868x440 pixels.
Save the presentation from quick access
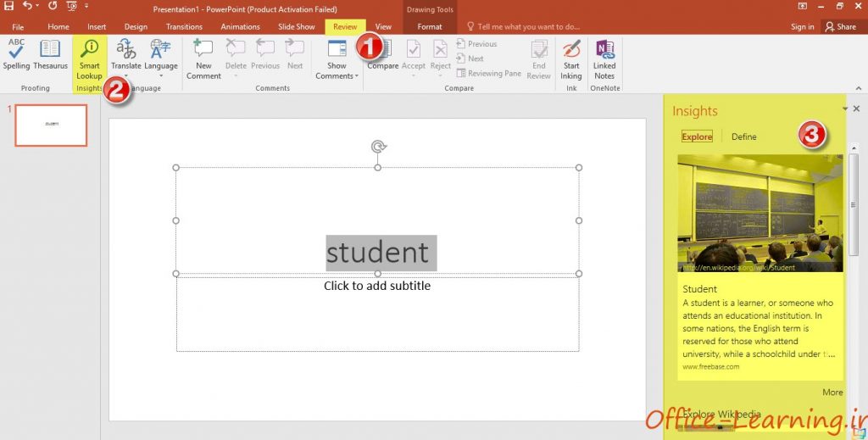tap(8, 6)
